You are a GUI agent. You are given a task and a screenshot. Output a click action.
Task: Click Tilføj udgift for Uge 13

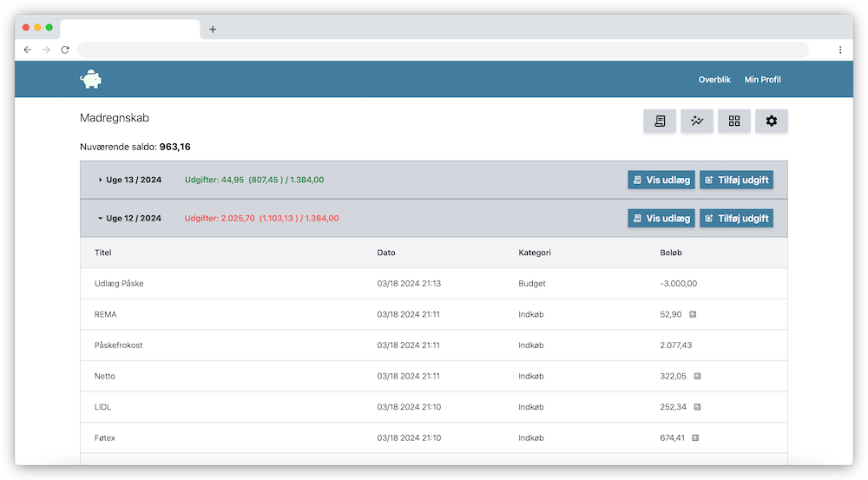pyautogui.click(x=736, y=180)
